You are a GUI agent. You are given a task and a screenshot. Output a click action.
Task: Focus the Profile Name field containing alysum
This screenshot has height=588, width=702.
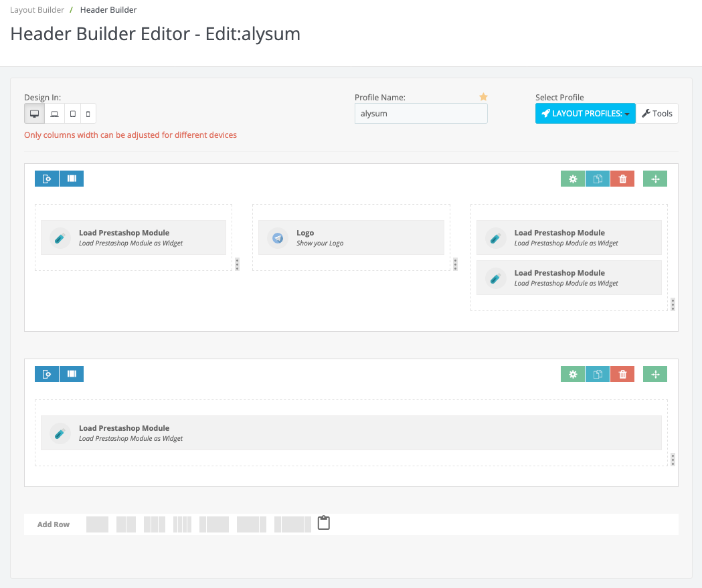tap(421, 114)
